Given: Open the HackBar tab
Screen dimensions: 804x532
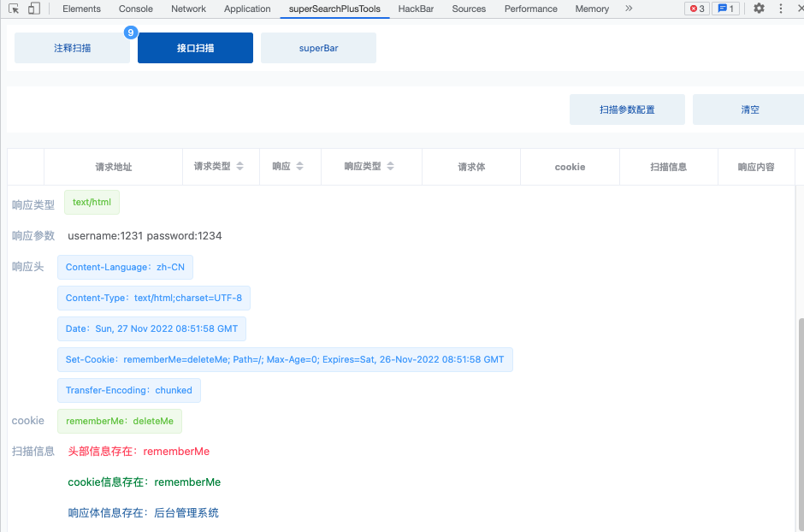Looking at the screenshot, I should pos(416,9).
